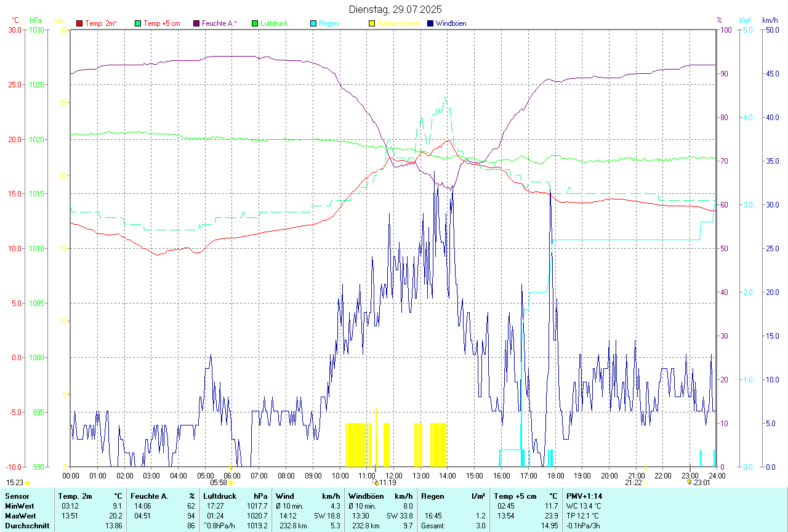
Task: Click the Durchschnitt row label
Action: pos(27,526)
